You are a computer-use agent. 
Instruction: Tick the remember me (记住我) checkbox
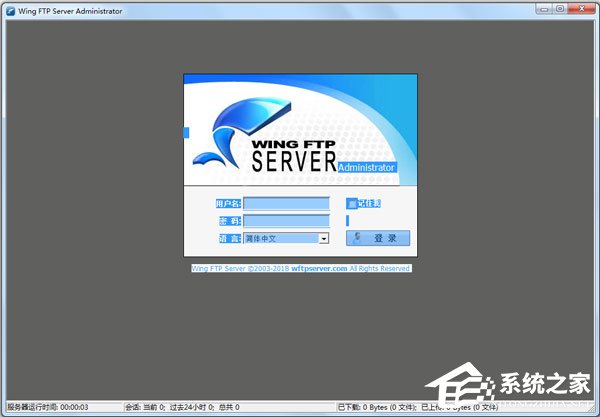coord(351,204)
